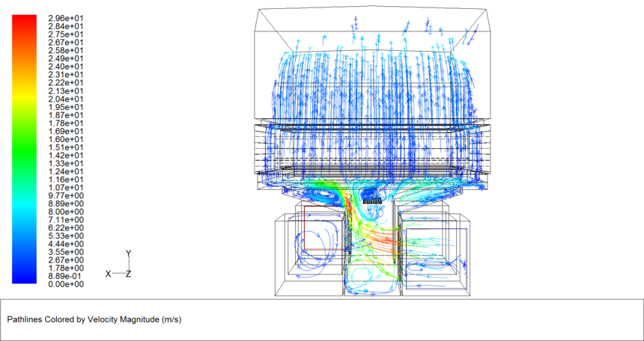Choose the 1.69e+01 scale entry

(66, 132)
